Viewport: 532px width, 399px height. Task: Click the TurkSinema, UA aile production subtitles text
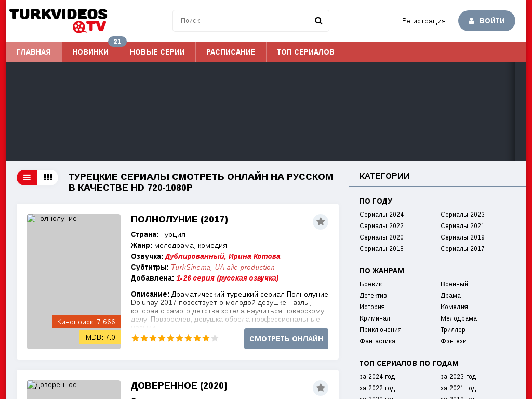(x=223, y=268)
